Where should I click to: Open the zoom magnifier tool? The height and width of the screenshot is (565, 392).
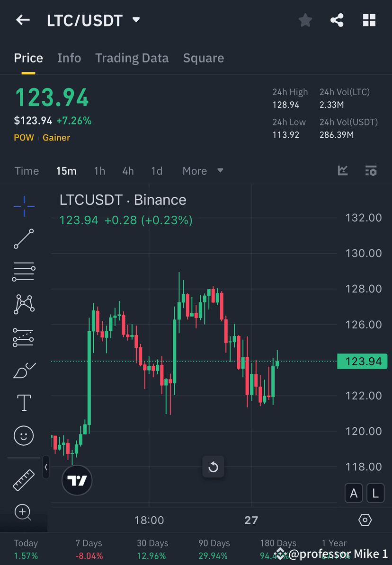pyautogui.click(x=24, y=512)
